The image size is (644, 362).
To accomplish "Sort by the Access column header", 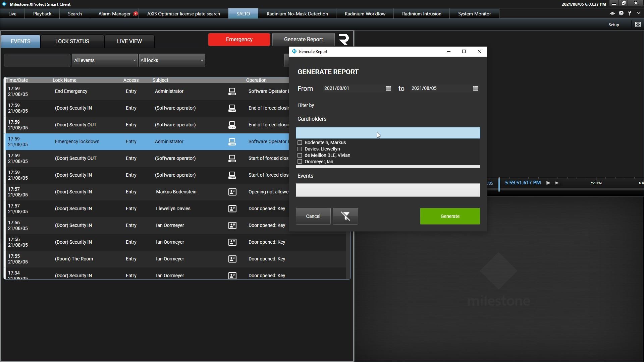I will point(131,80).
